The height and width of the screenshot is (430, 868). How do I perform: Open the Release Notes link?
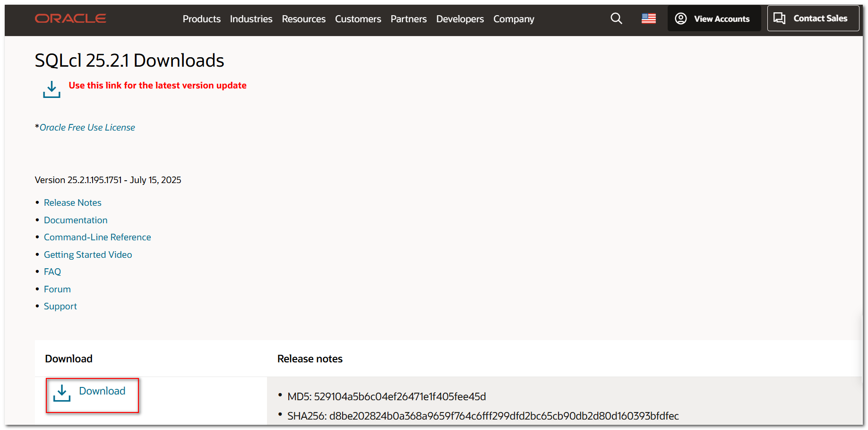[x=72, y=202]
